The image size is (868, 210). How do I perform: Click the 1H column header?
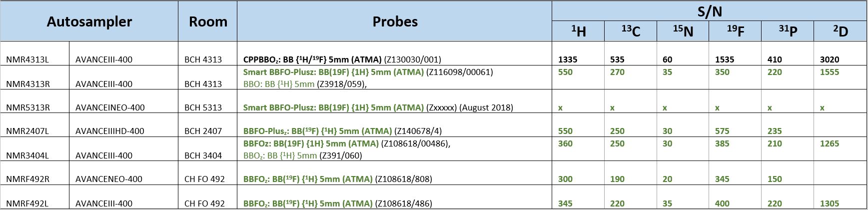(x=578, y=31)
